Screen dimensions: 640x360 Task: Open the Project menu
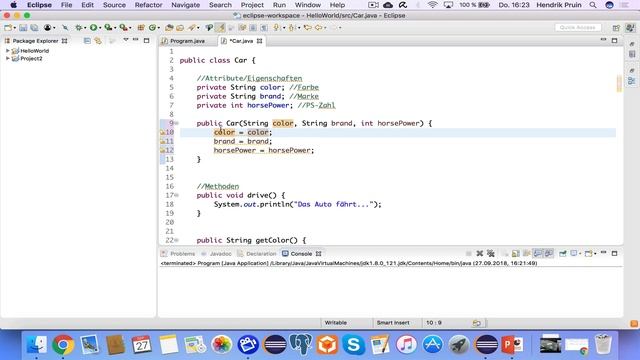(252, 5)
